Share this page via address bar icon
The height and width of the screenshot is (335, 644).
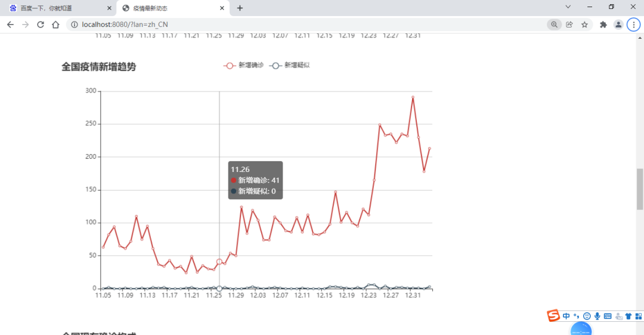click(569, 24)
